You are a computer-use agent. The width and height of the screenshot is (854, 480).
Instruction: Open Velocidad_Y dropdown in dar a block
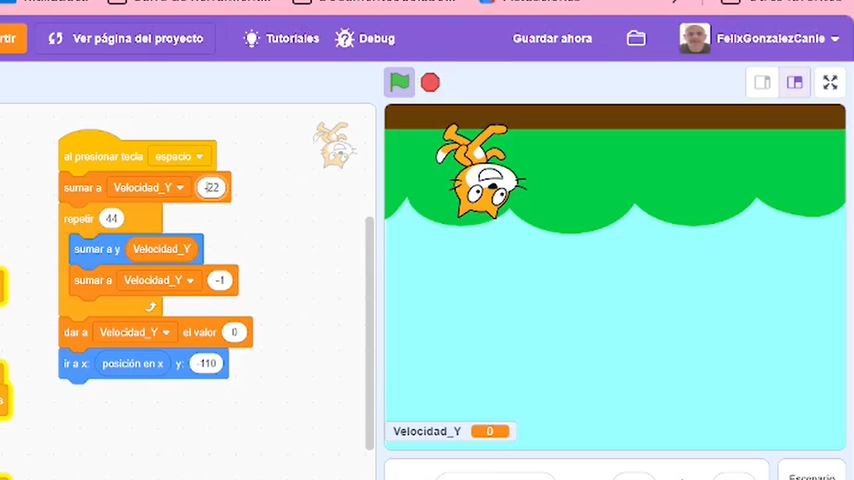pos(135,332)
